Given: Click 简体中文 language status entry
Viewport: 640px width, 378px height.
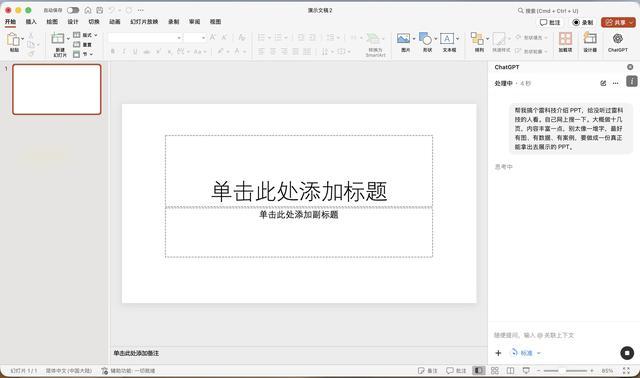Looking at the screenshot, I should tap(69, 371).
